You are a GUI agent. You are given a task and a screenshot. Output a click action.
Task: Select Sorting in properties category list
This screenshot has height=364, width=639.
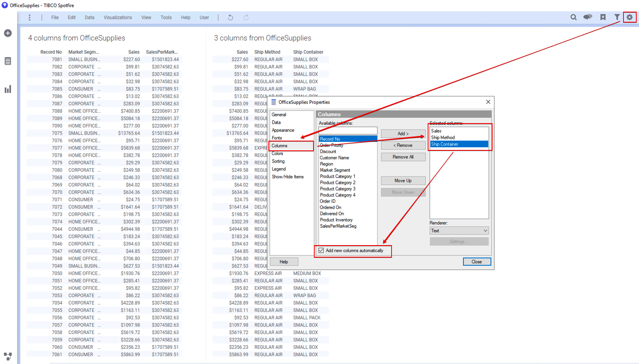point(278,161)
